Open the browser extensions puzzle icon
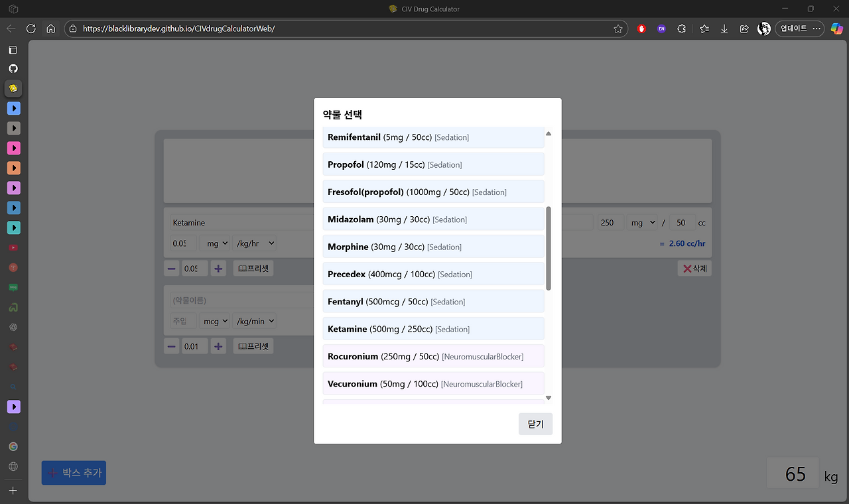The image size is (849, 504). tap(681, 29)
